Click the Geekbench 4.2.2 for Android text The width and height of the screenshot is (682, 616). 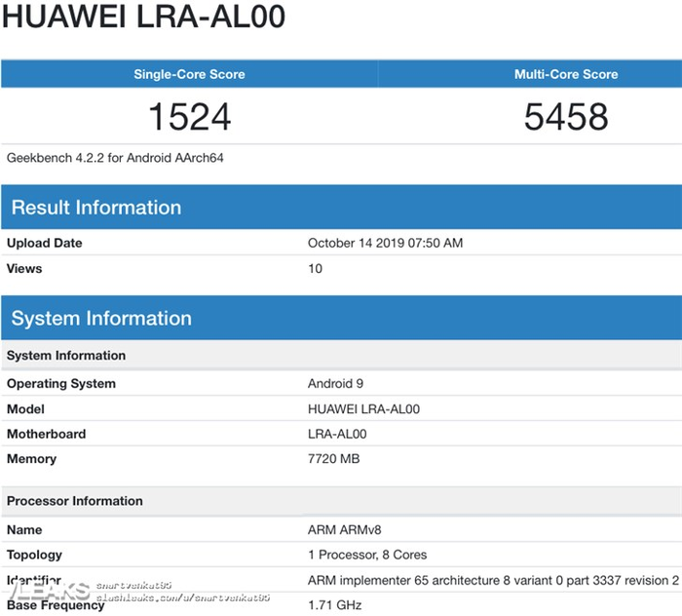115,158
